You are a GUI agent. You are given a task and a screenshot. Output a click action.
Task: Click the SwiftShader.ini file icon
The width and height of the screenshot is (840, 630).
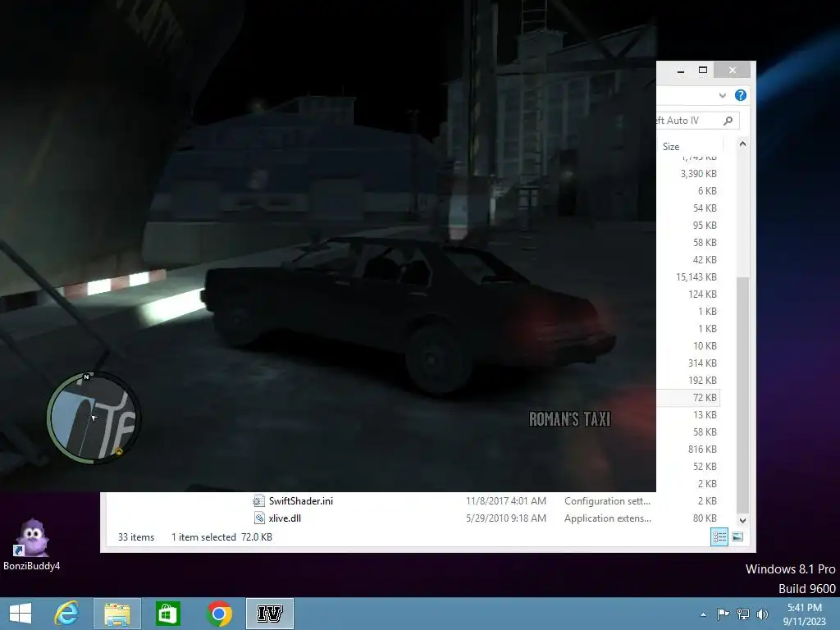click(x=258, y=501)
